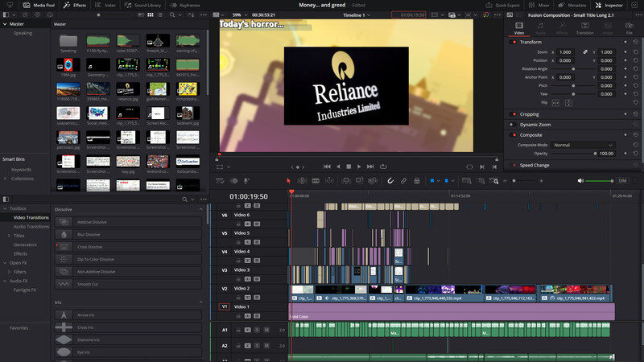Collapse the Master bin tree
Viewport: 644px width, 362px height.
(x=5, y=24)
